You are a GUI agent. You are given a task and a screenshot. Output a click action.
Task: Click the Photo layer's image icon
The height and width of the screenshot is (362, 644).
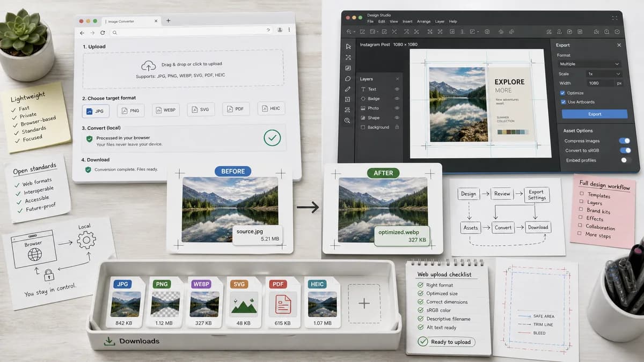363,108
